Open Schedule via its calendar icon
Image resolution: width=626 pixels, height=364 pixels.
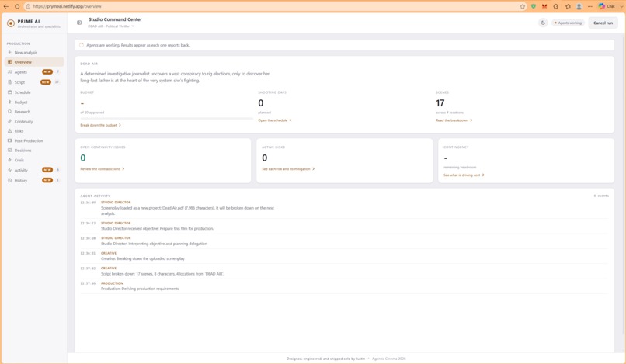tap(9, 92)
